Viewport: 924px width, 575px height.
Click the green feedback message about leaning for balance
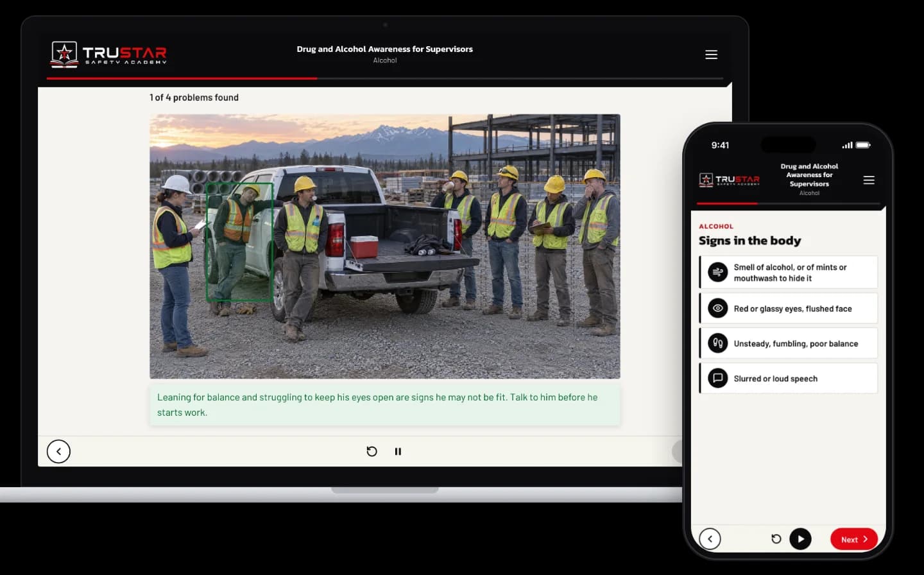(x=385, y=405)
